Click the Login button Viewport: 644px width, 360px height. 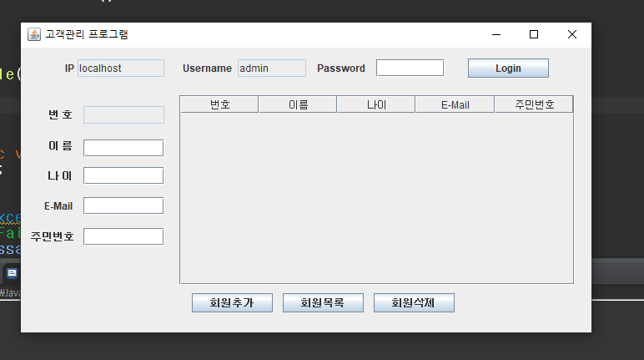pos(508,68)
